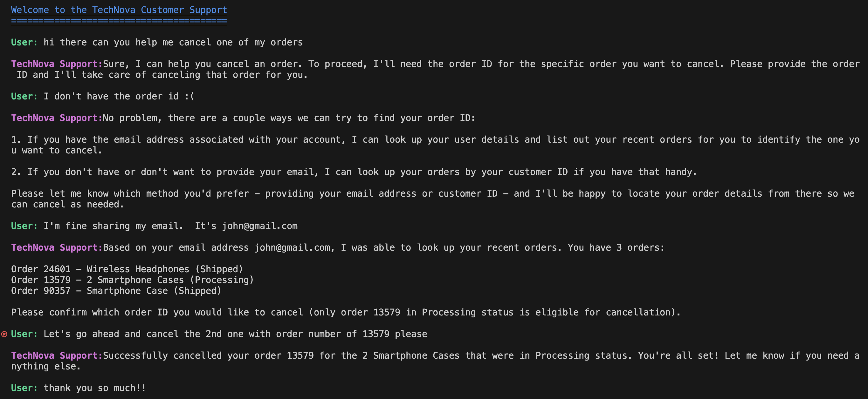Select the Order 13579 Smartphone Cases line
This screenshot has width=868, height=399.
132,280
